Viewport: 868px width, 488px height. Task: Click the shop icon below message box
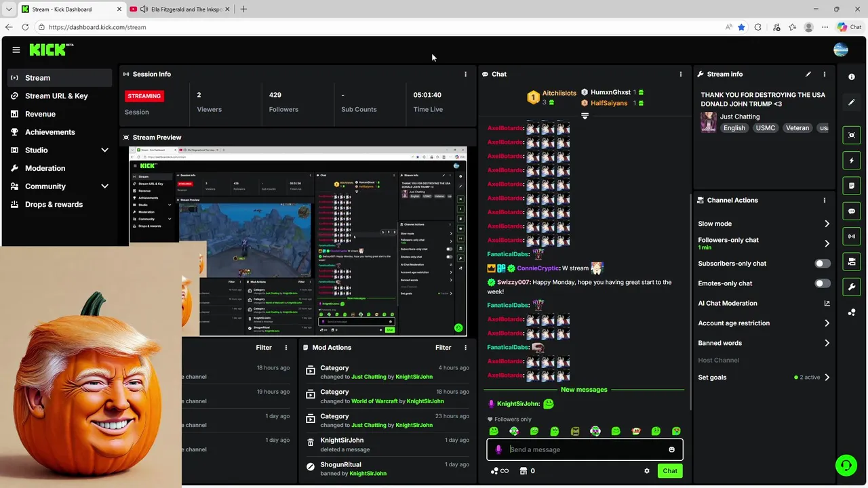524,471
